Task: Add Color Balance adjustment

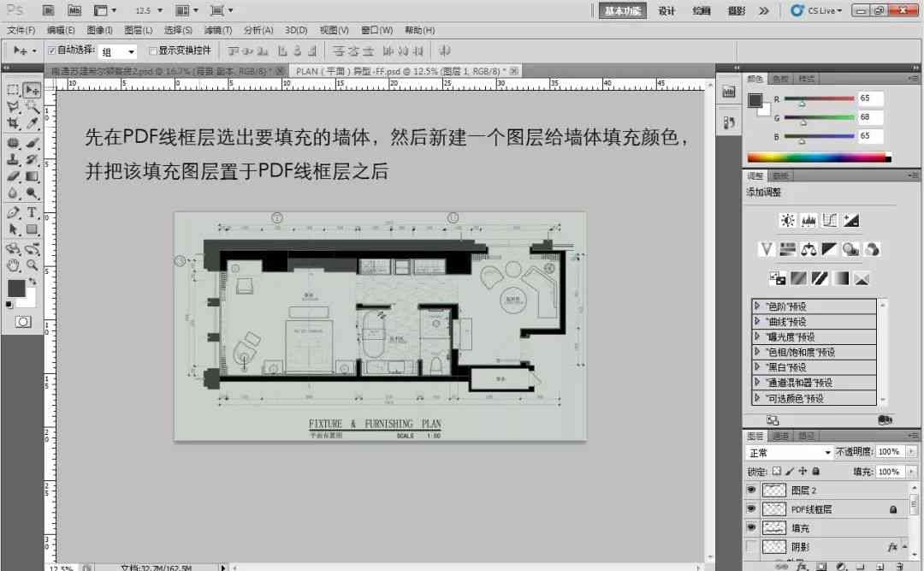Action: coord(808,249)
